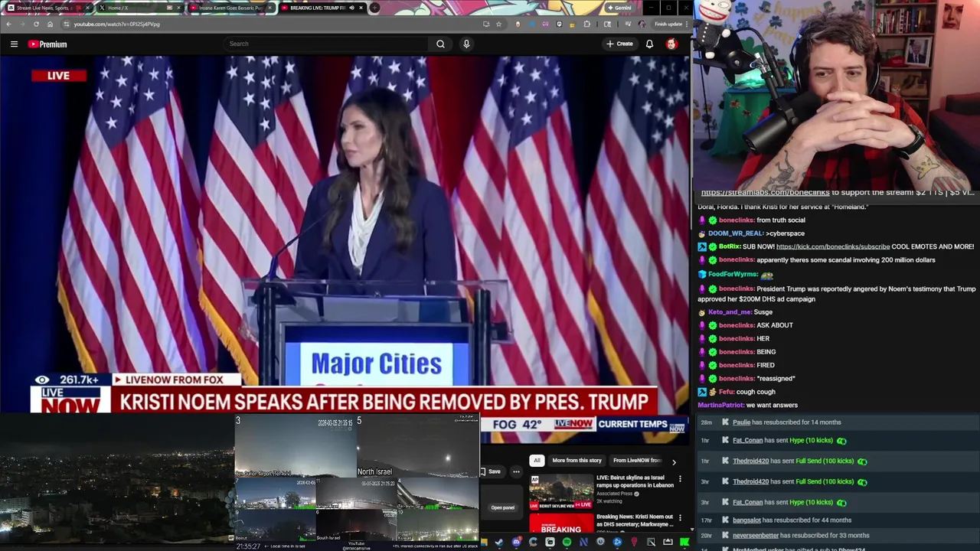Show more filter chips with right chevron
This screenshot has width=980, height=551.
pyautogui.click(x=674, y=461)
